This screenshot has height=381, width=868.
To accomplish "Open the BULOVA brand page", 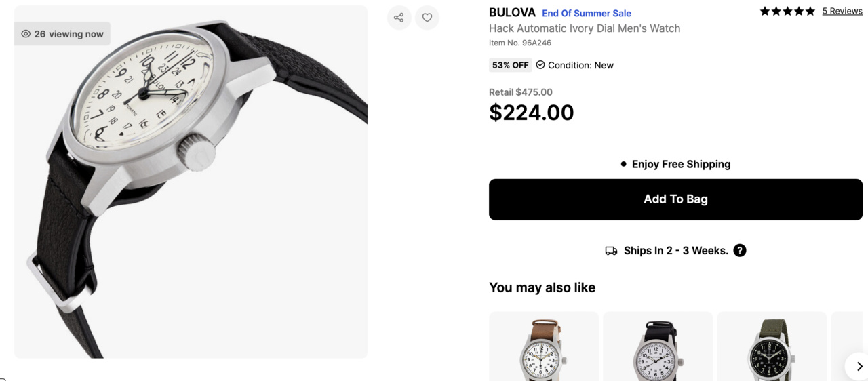I will pos(512,13).
